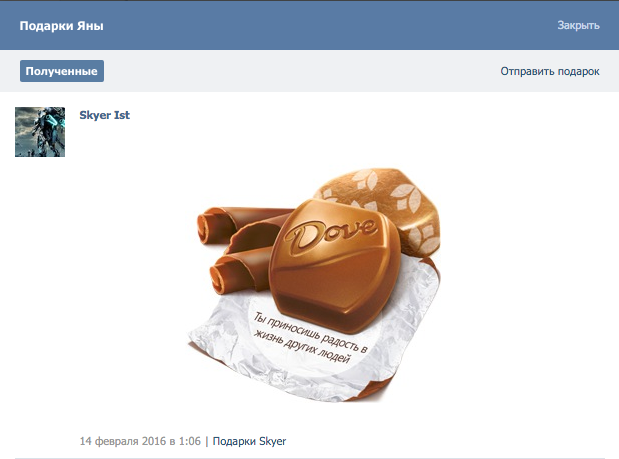Select the Полученные tab
619x459 pixels.
coord(62,71)
